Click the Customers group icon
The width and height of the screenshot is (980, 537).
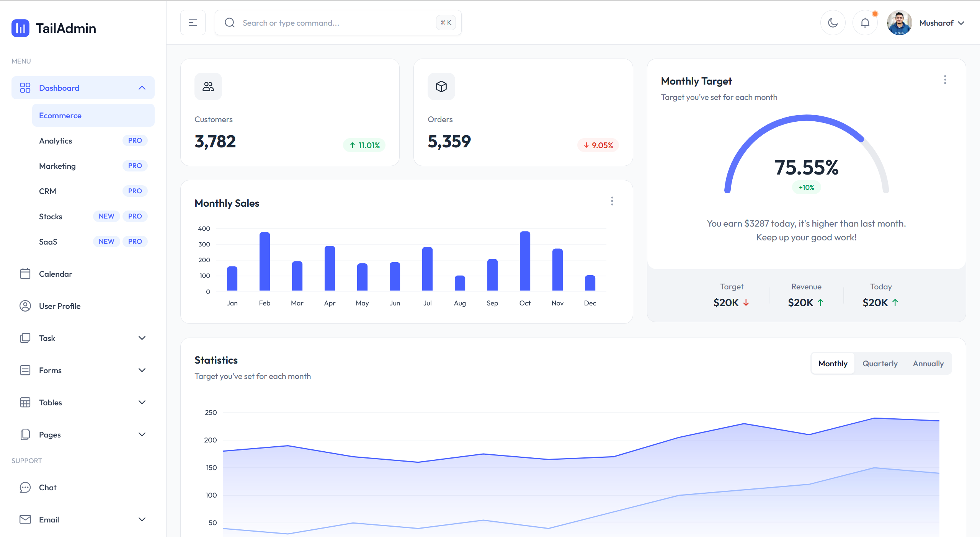[x=208, y=87]
